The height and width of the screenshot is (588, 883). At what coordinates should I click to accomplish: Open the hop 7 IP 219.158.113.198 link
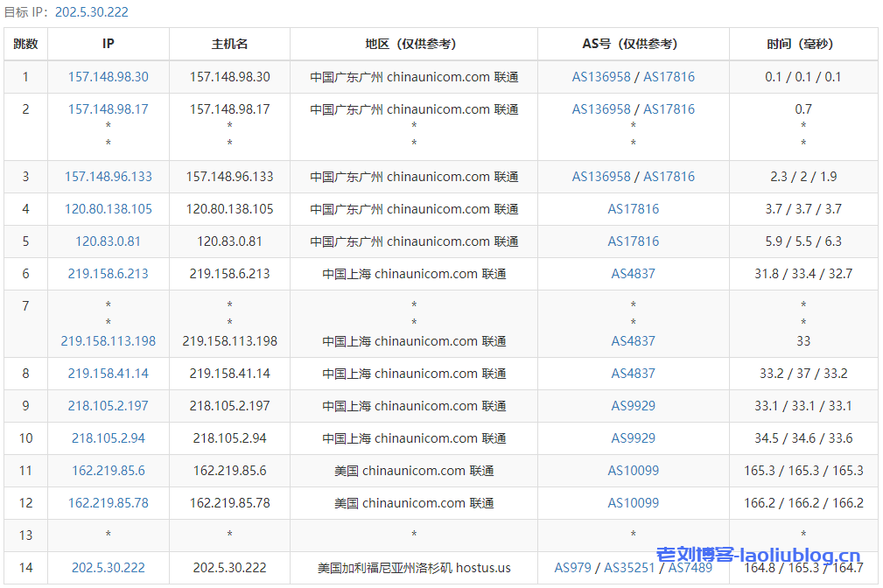(x=108, y=341)
